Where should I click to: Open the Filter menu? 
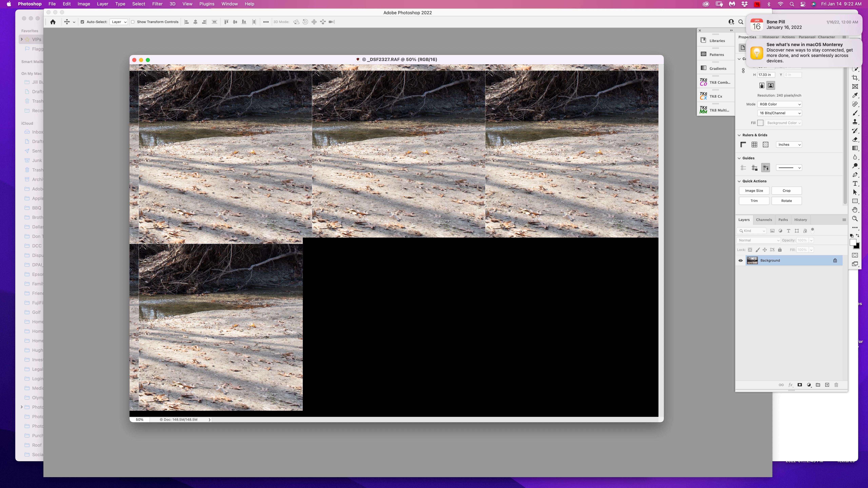coord(157,4)
